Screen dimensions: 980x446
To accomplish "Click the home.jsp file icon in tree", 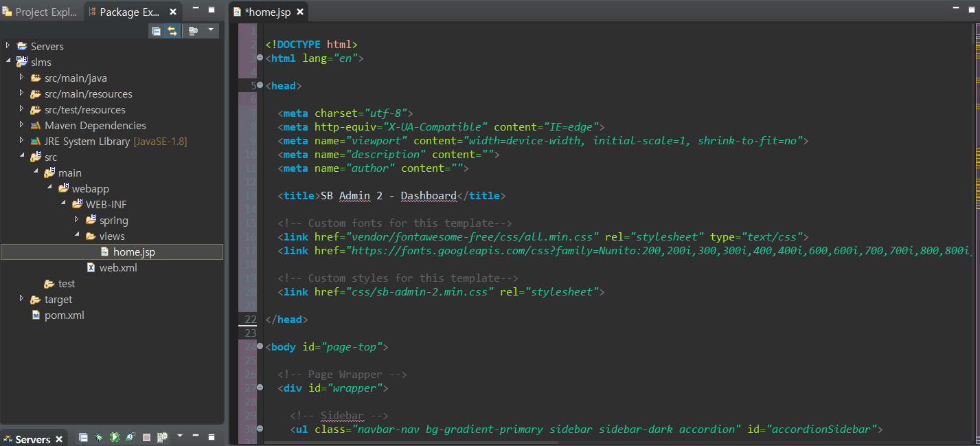I will (x=104, y=252).
